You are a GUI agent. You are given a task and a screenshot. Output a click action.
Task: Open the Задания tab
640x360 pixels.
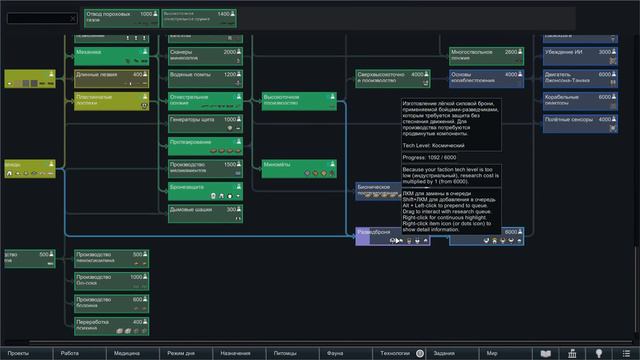point(453,353)
